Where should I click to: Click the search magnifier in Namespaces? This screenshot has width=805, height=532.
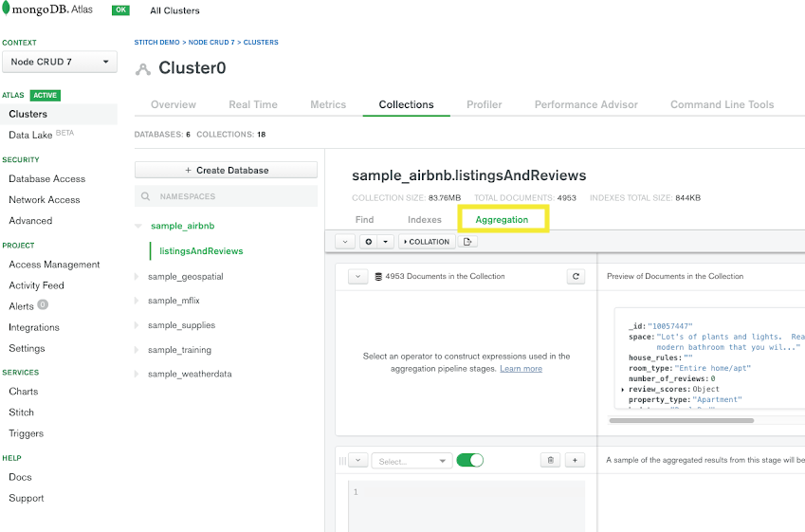tap(146, 196)
